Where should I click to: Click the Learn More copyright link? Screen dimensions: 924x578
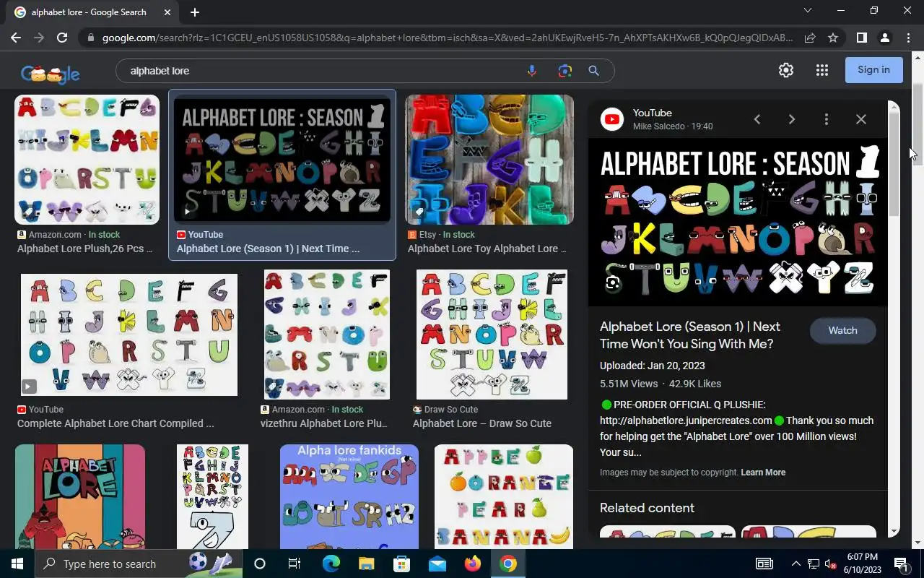pyautogui.click(x=763, y=473)
